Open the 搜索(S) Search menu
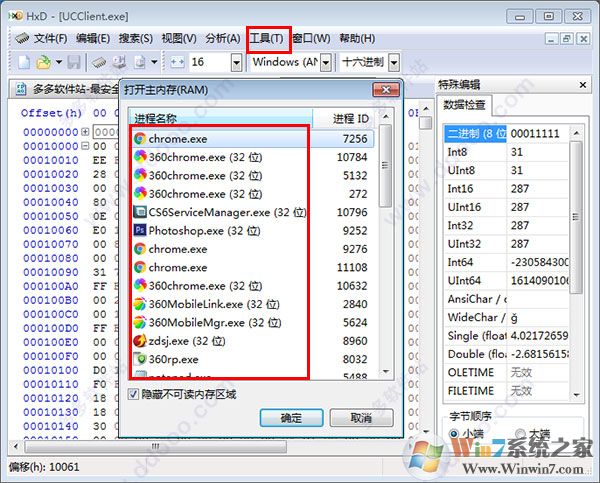The image size is (600, 483). click(x=135, y=38)
